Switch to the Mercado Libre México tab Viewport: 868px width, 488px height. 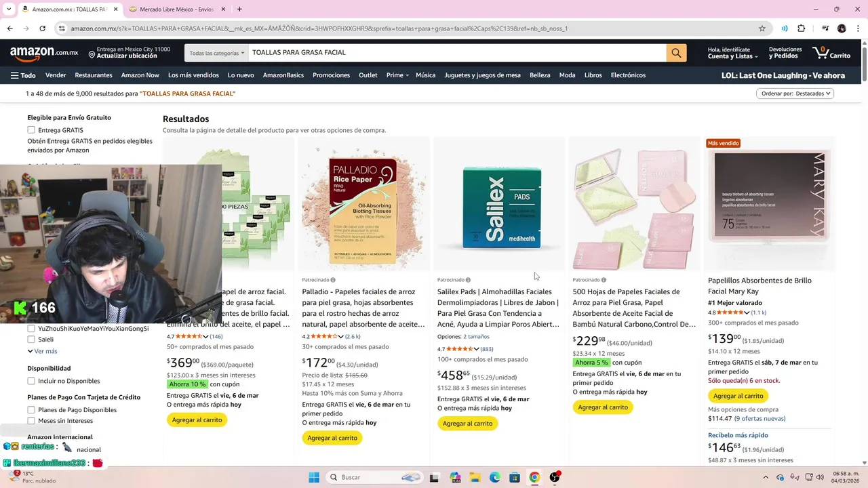176,9
